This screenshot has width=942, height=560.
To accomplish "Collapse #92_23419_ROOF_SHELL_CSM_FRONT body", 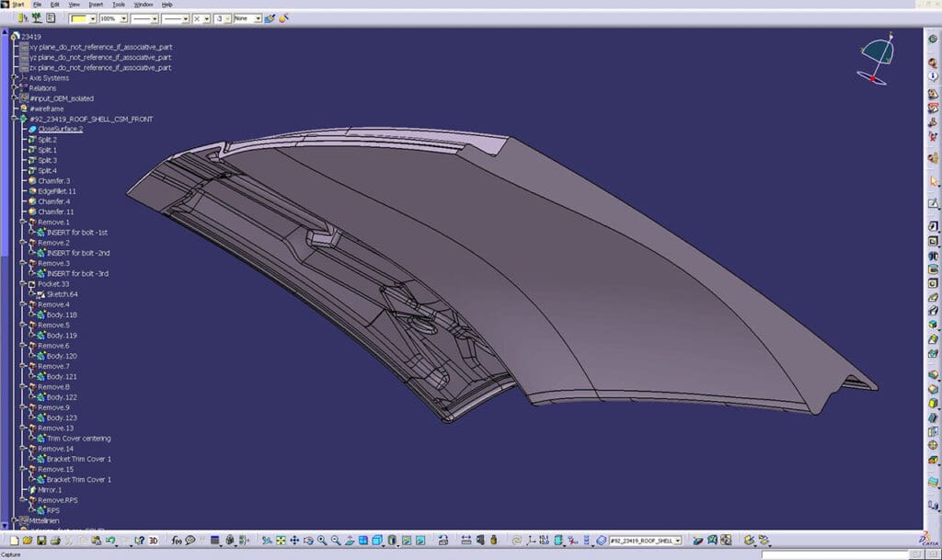I will point(15,119).
